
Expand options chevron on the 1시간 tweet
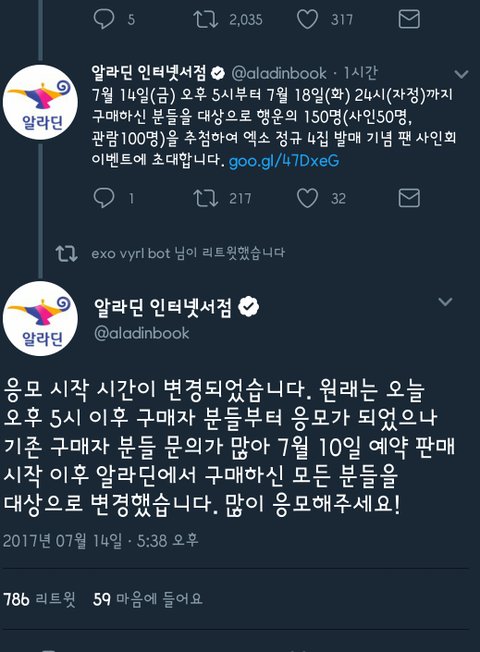pos(461,74)
